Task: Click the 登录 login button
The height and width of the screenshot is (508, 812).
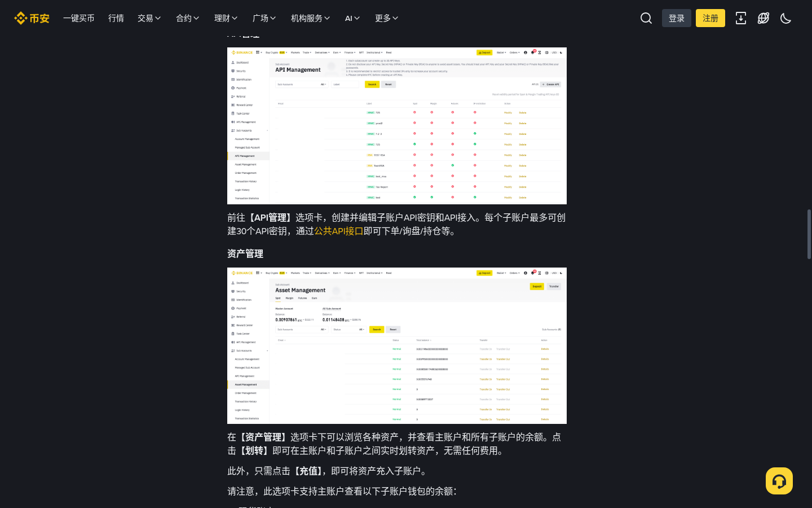Action: [677, 18]
